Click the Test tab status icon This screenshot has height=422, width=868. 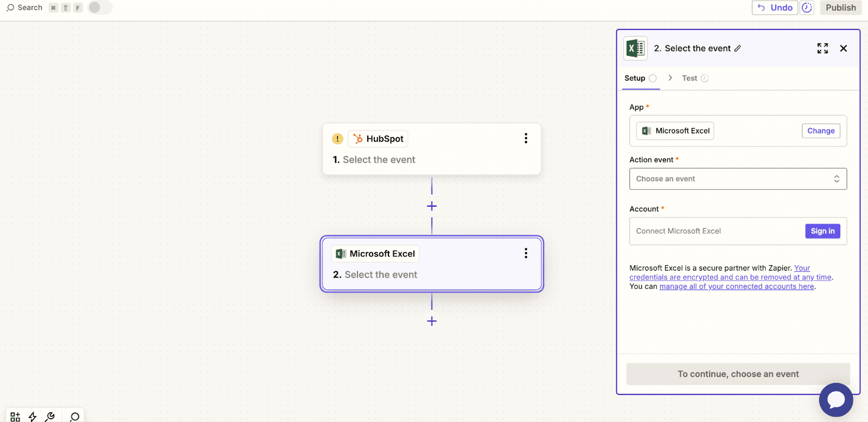coord(705,78)
